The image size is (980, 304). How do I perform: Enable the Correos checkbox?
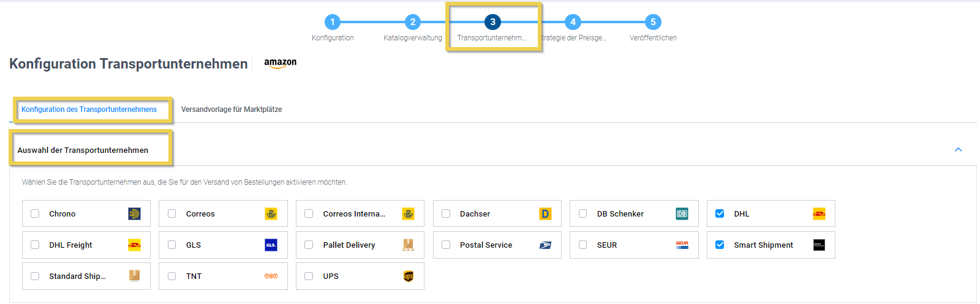click(x=172, y=213)
